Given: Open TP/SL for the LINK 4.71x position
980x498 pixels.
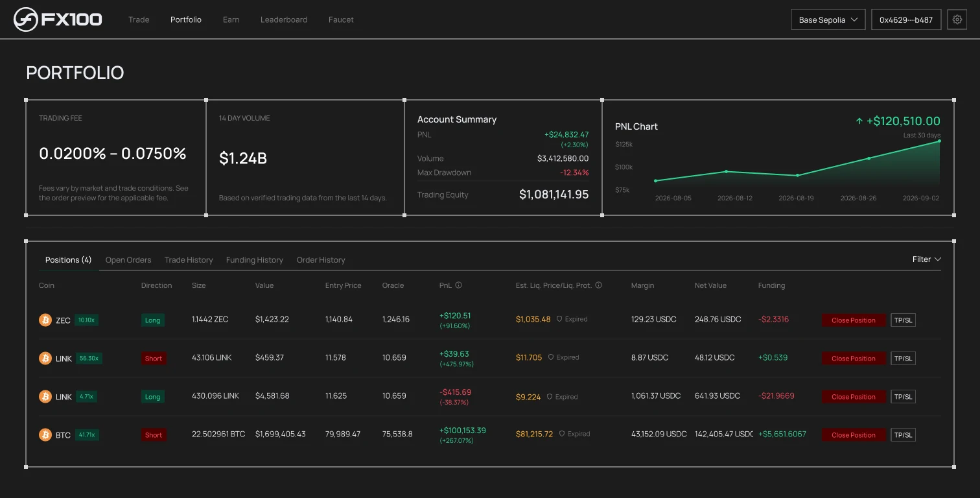Looking at the screenshot, I should (x=903, y=397).
